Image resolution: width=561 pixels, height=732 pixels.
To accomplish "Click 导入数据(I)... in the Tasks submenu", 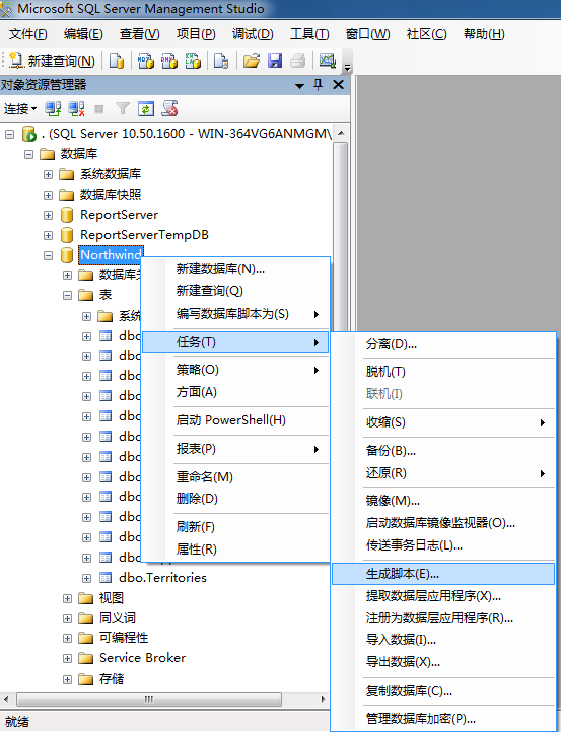I will click(x=443, y=640).
